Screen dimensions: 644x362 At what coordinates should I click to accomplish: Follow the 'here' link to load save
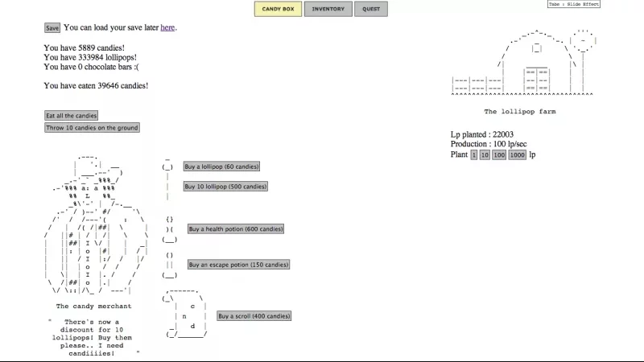coord(167,27)
